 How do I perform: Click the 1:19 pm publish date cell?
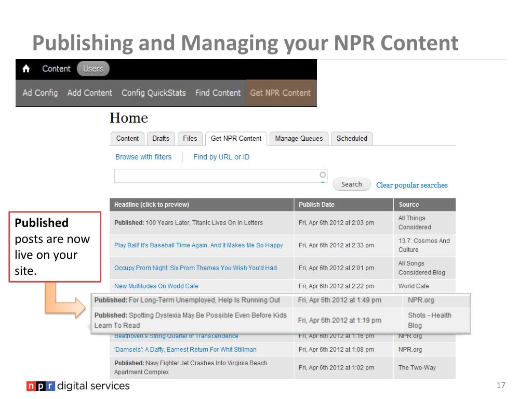point(340,320)
